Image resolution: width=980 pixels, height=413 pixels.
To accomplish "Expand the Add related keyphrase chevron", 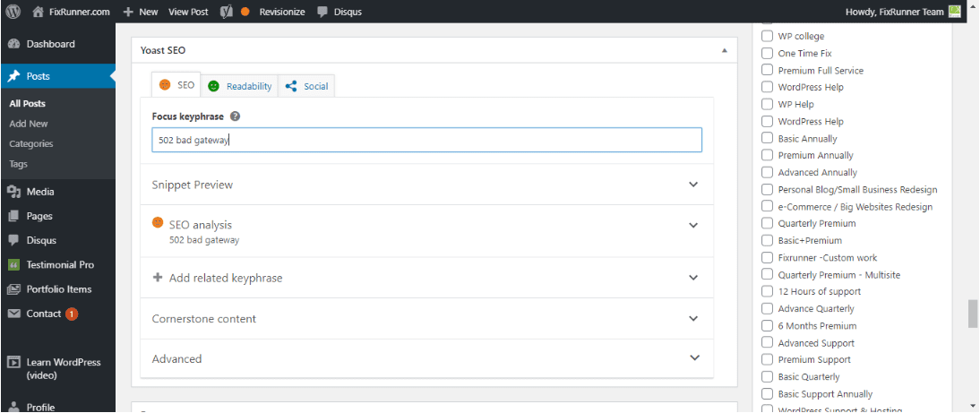I will [x=693, y=278].
